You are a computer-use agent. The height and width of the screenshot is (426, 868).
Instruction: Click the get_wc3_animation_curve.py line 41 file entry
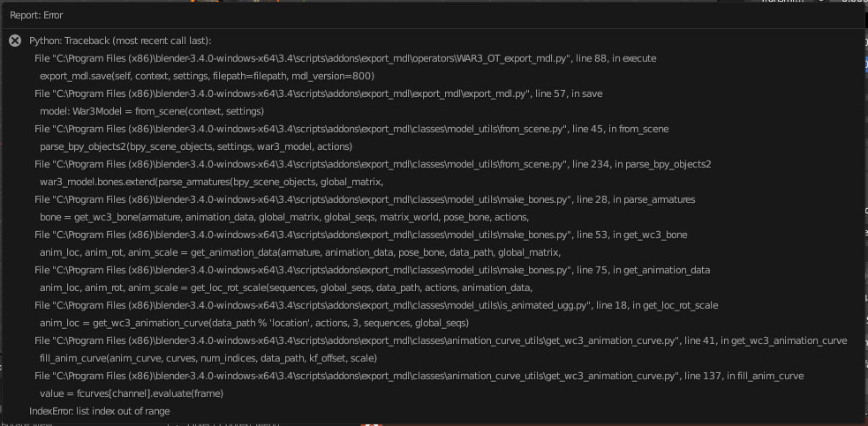(x=441, y=340)
